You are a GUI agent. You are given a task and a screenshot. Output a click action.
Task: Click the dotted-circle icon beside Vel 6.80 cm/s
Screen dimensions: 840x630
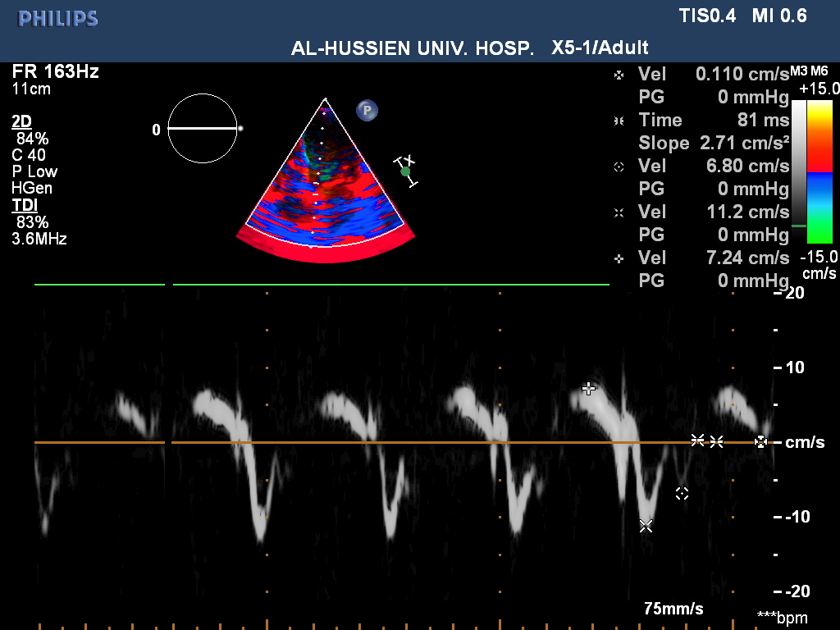click(619, 167)
